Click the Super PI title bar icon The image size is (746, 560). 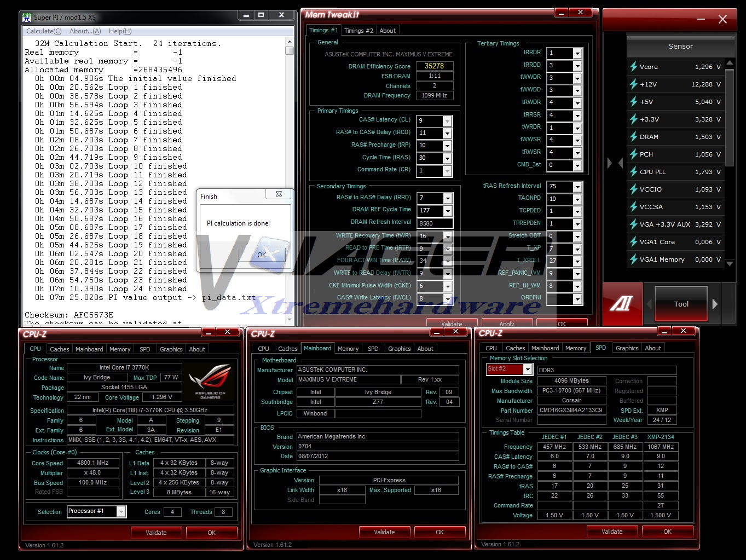(27, 17)
